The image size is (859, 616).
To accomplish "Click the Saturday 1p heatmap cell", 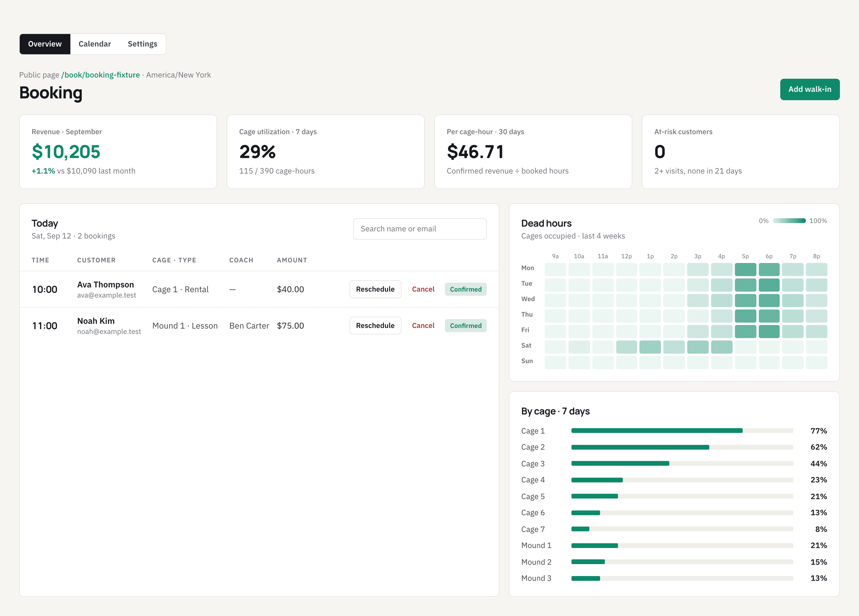I will pos(650,347).
